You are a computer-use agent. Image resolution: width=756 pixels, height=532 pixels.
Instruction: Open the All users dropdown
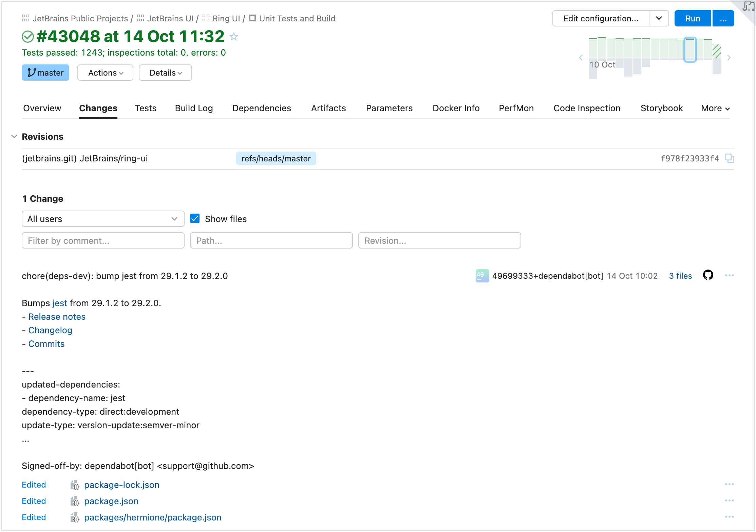[103, 219]
